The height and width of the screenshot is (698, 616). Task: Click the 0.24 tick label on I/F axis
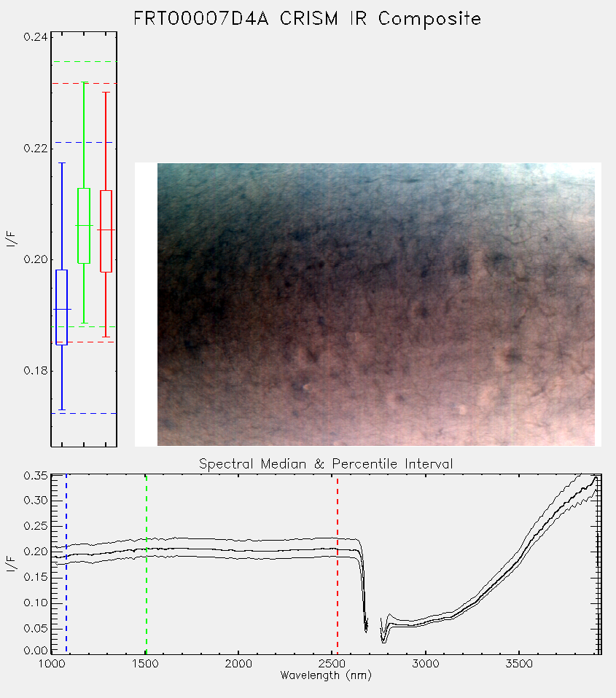tap(36, 37)
